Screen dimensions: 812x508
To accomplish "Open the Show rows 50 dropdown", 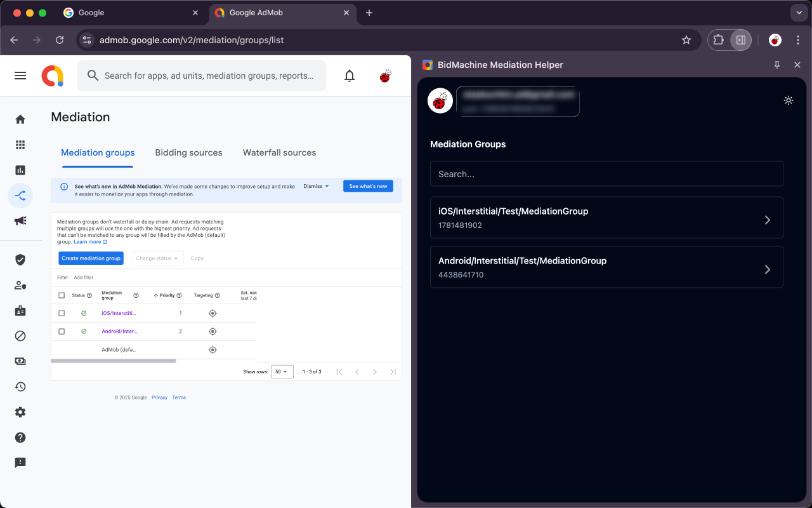I will click(282, 371).
